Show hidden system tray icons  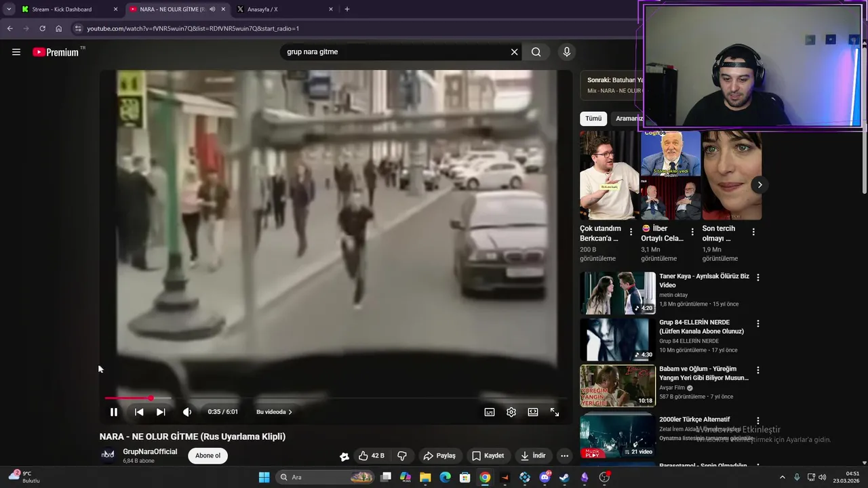pos(782,477)
